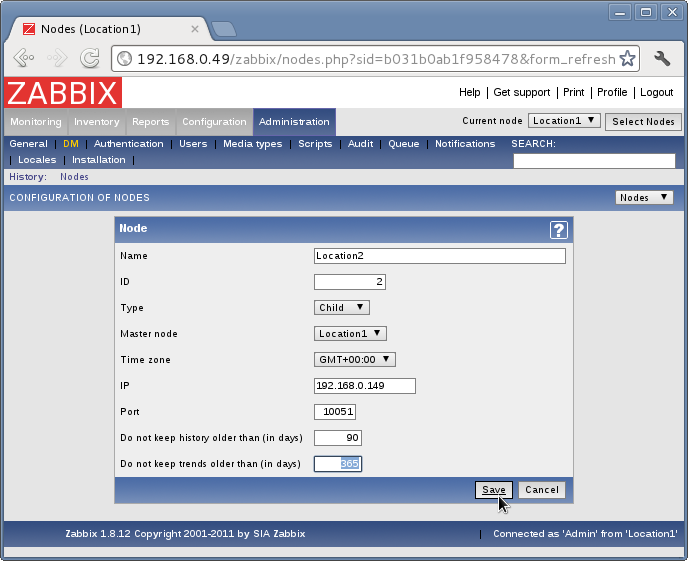Open the Scripts submenu

pos(315,144)
